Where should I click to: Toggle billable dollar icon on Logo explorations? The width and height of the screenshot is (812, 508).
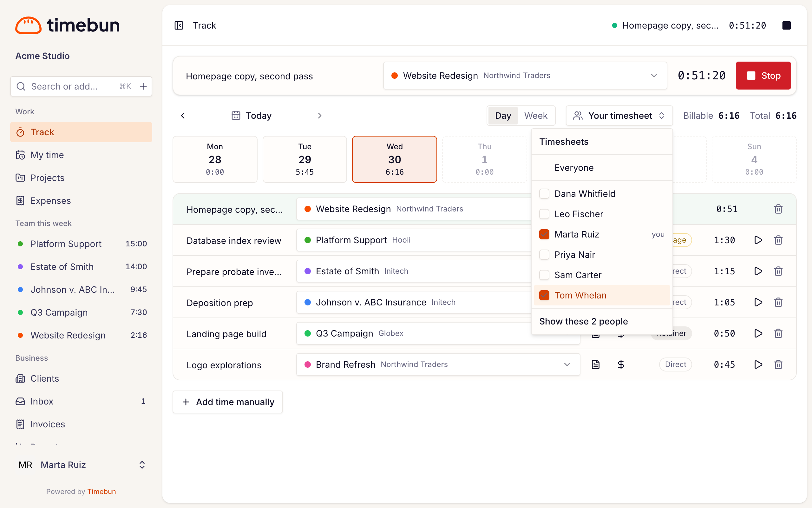(621, 364)
